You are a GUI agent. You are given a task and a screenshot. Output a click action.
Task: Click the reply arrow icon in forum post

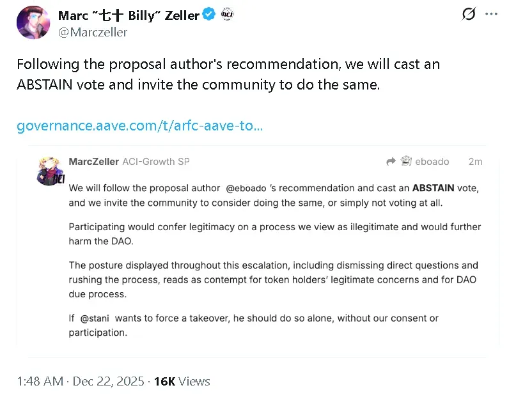pos(391,162)
